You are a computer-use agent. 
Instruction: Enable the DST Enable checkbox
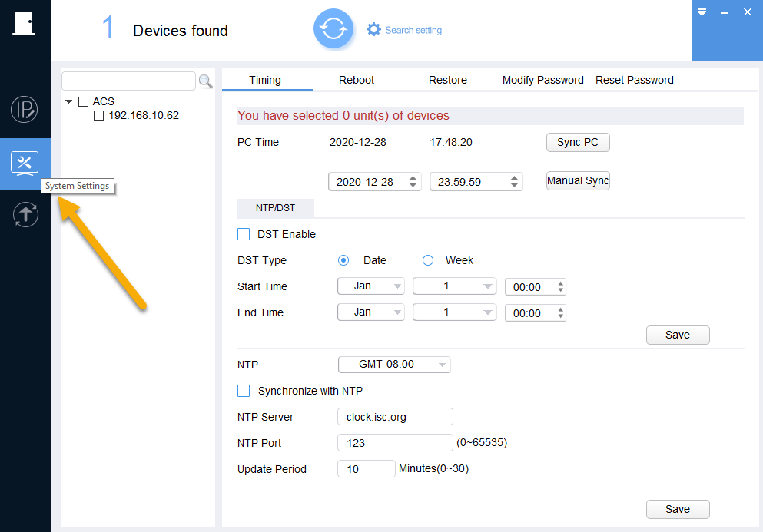click(244, 234)
